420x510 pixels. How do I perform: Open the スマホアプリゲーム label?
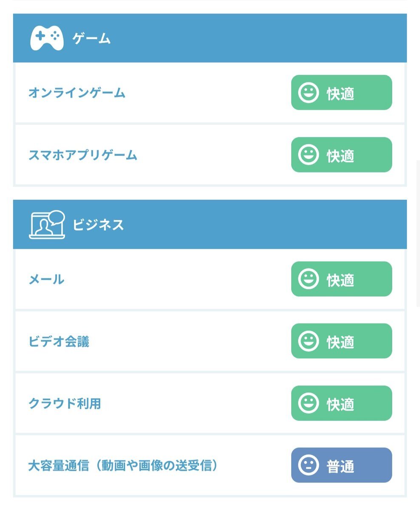(83, 155)
